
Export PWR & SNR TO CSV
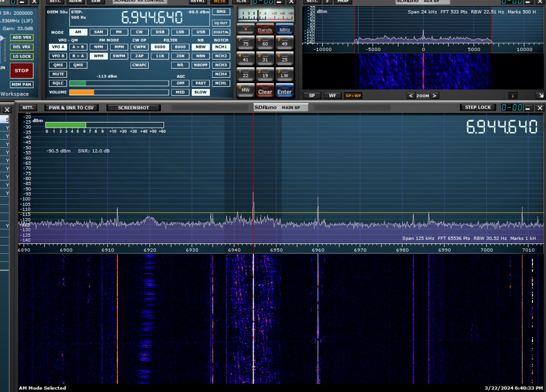click(71, 108)
